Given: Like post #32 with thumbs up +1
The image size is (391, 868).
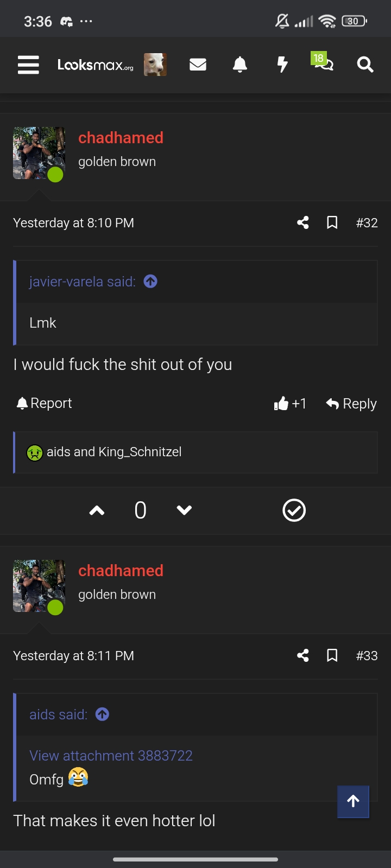Looking at the screenshot, I should coord(290,404).
